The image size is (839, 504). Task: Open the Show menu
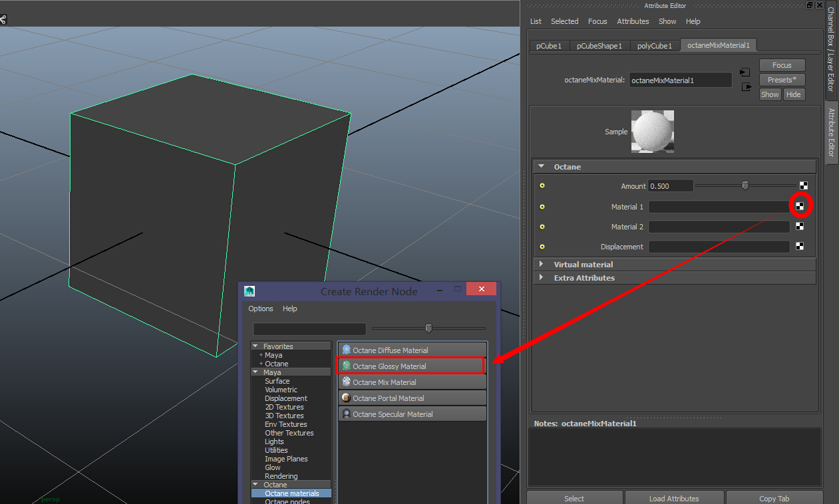pyautogui.click(x=667, y=21)
